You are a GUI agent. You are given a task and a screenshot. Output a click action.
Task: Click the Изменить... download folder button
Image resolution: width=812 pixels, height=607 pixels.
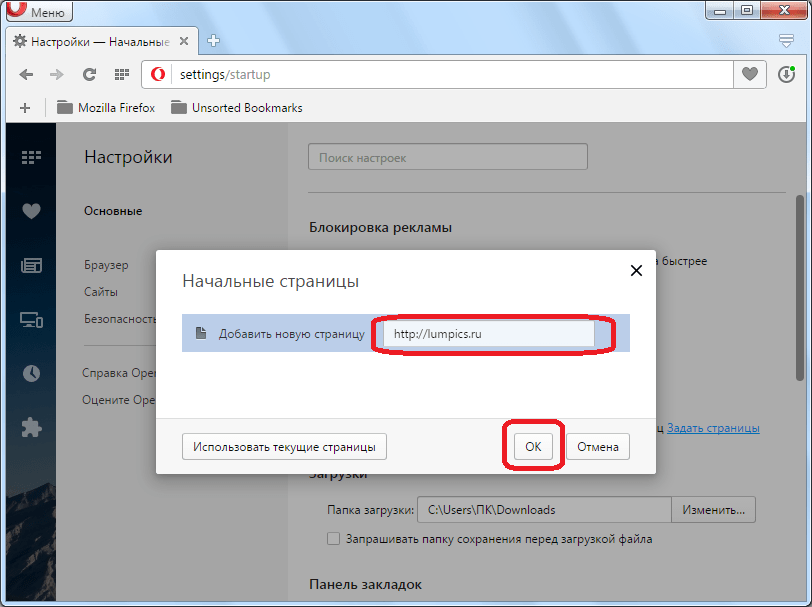point(713,510)
